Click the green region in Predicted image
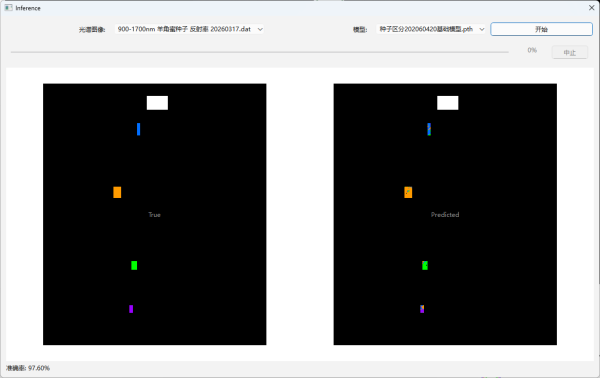The image size is (600, 378). tap(425, 265)
